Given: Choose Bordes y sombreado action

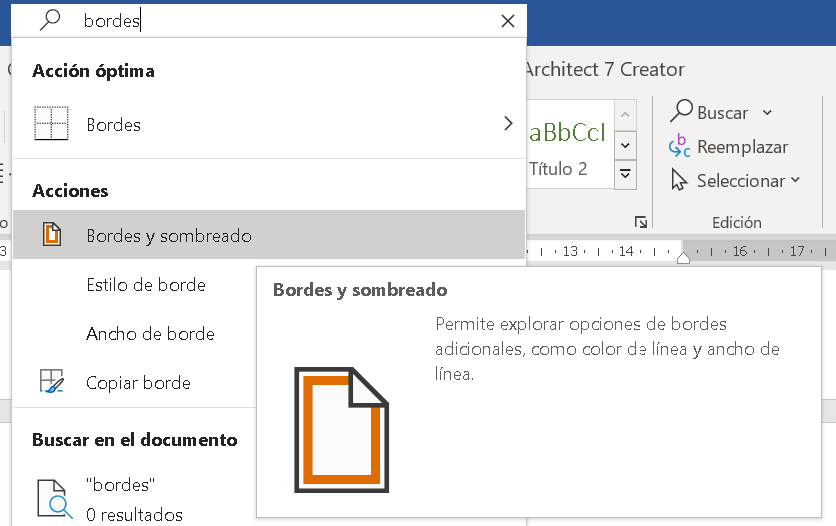Looking at the screenshot, I should (269, 235).
